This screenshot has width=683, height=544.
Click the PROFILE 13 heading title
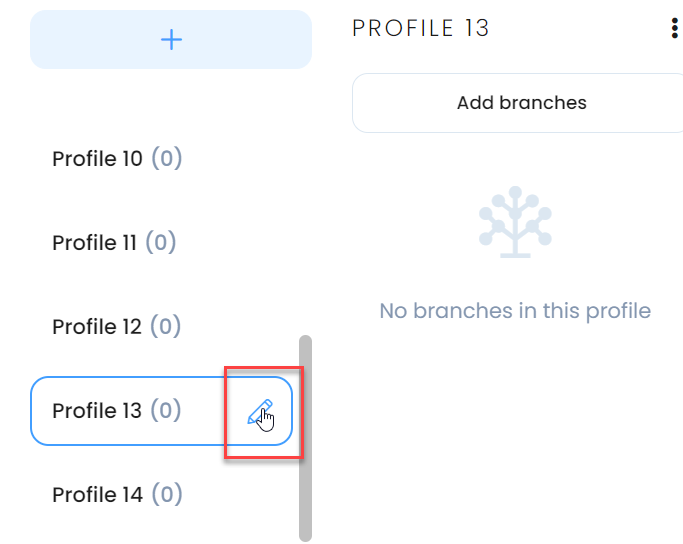(420, 28)
